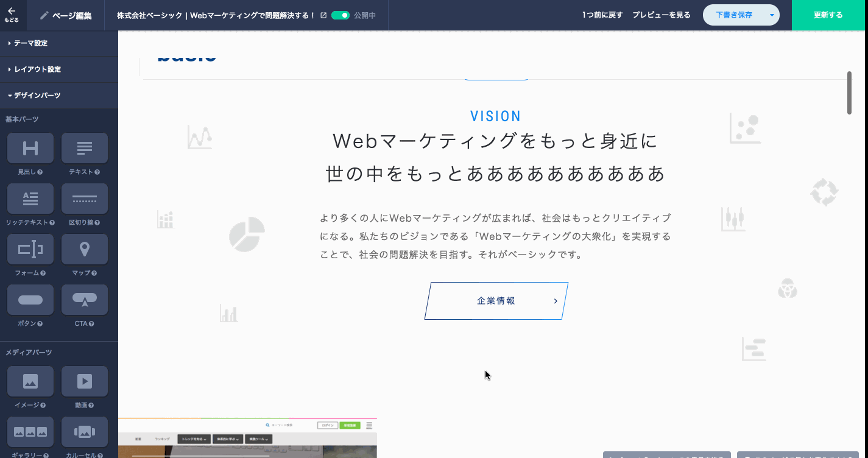
Task: Select the 動画 video part icon
Action: [x=85, y=381]
